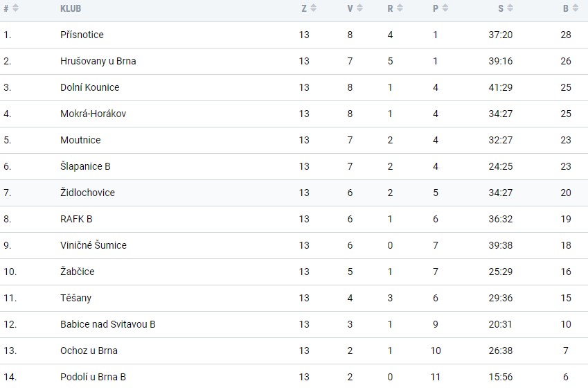Click Podolí u Brna B team
This screenshot has height=390, width=588.
pos(93,377)
